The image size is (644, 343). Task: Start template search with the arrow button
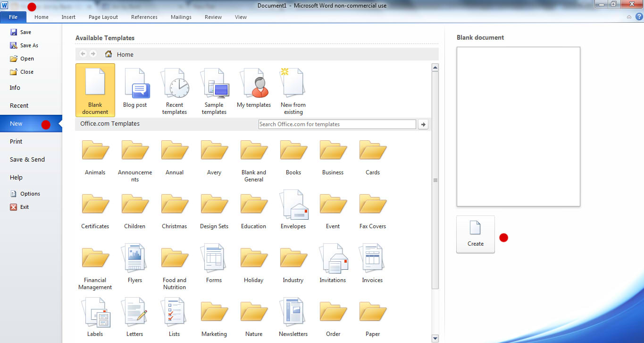click(423, 124)
